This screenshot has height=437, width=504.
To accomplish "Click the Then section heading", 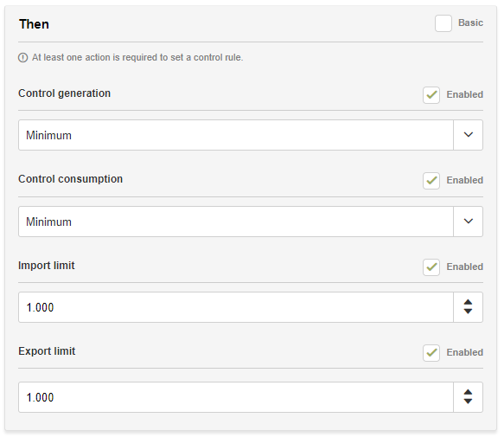I will pos(34,24).
